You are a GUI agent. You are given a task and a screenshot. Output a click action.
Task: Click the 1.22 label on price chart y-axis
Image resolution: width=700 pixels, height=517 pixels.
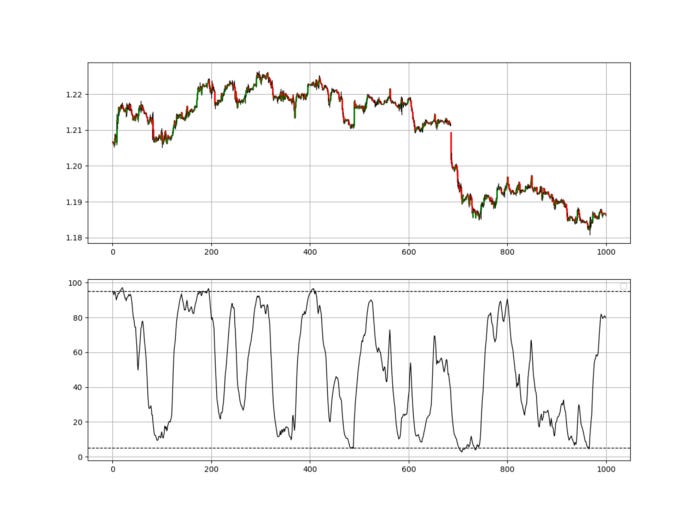[x=74, y=95]
